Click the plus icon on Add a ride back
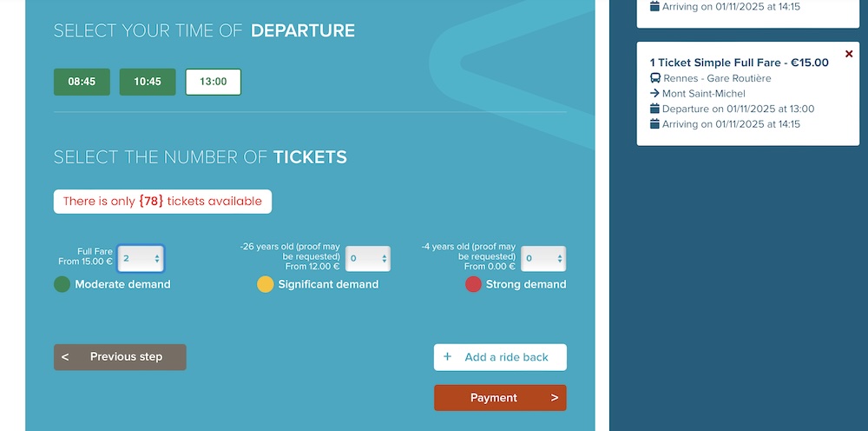The height and width of the screenshot is (431, 868). point(448,357)
